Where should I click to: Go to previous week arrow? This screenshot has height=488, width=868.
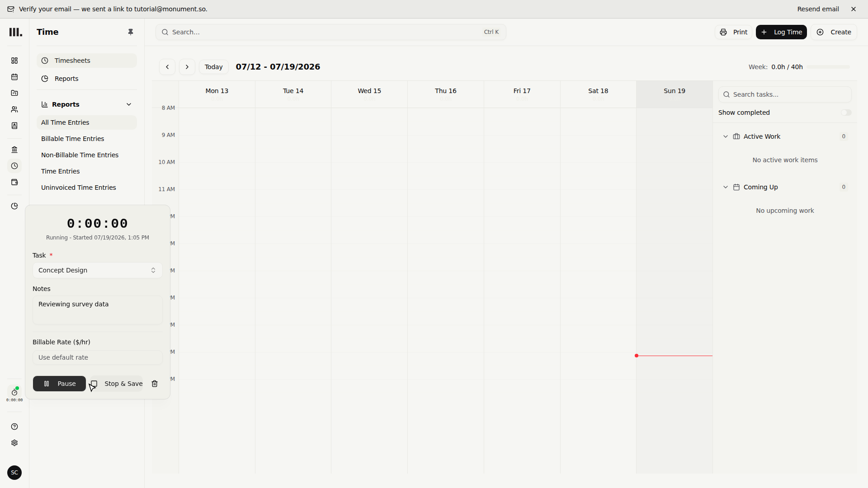click(x=167, y=67)
